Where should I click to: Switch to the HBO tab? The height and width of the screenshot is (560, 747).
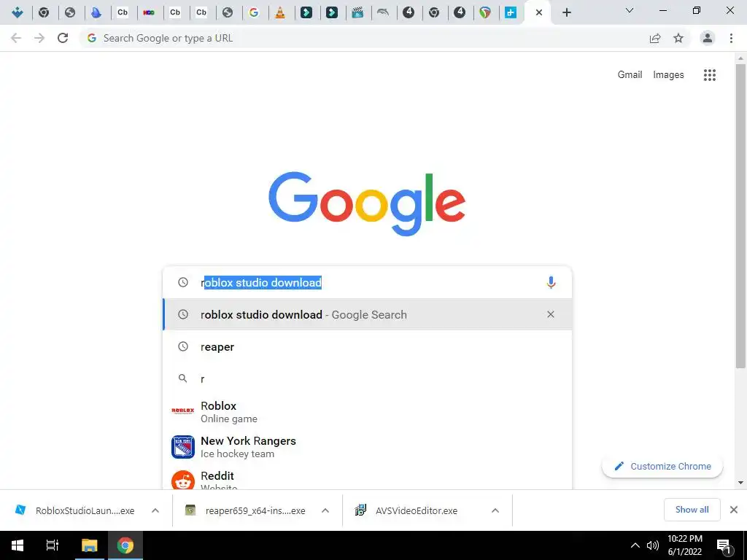(149, 12)
